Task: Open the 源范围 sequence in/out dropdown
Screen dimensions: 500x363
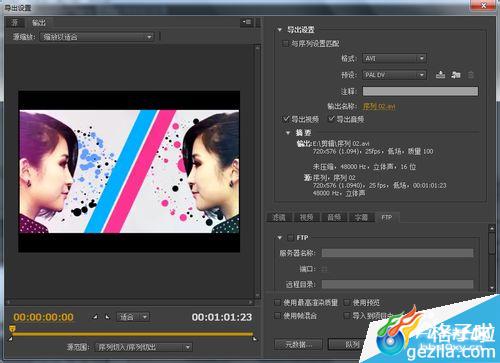Action: click(144, 347)
